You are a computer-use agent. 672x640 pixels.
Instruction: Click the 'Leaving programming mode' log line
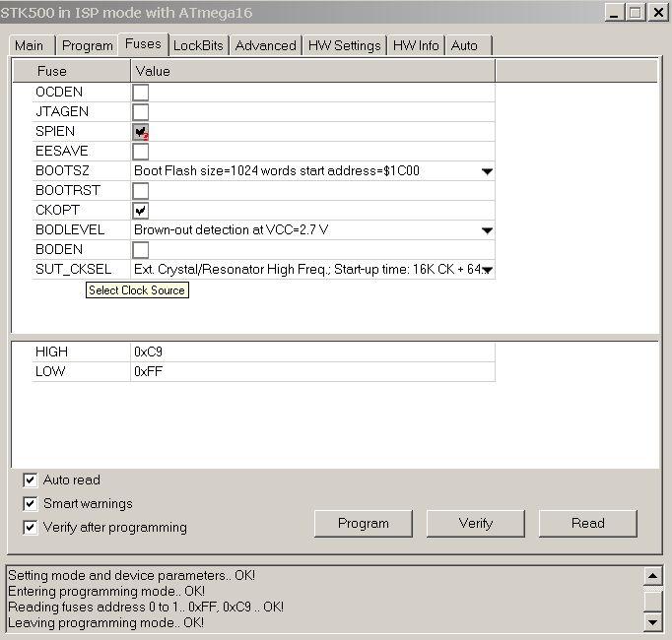[x=105, y=623]
